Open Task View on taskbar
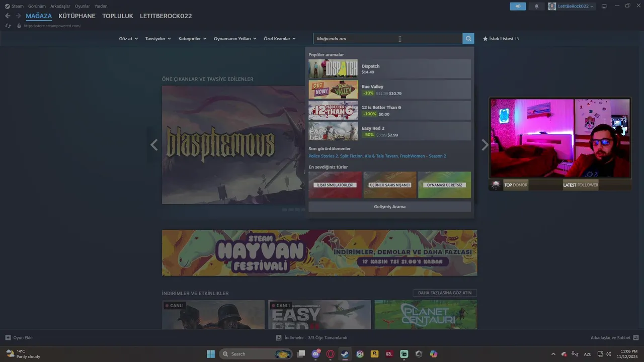The width and height of the screenshot is (644, 362). [x=301, y=354]
